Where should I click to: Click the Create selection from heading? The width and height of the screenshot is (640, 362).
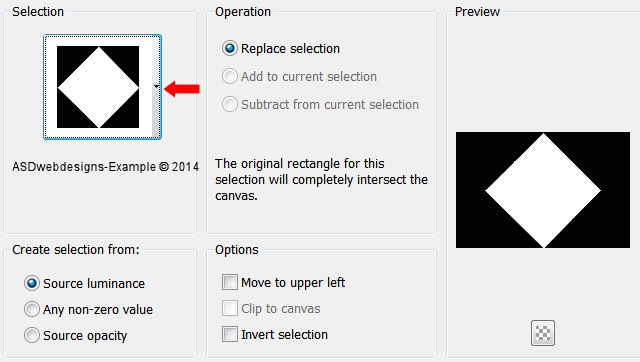click(x=76, y=249)
